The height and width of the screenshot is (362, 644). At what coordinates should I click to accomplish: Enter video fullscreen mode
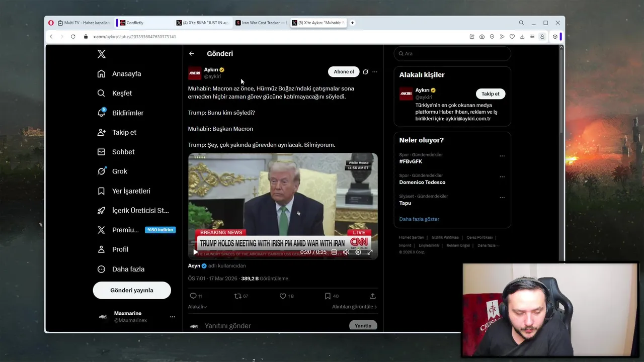pos(370,252)
